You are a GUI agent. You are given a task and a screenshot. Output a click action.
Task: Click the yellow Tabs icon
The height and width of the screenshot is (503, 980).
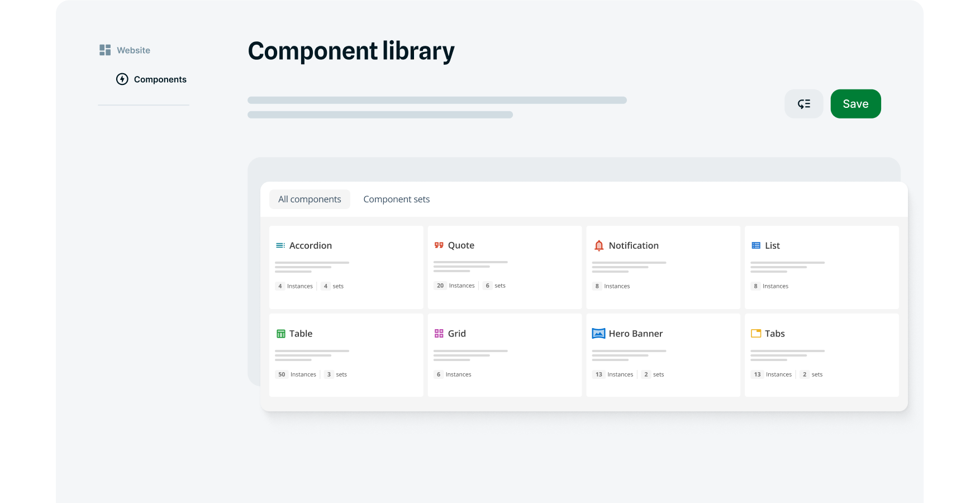[756, 334]
